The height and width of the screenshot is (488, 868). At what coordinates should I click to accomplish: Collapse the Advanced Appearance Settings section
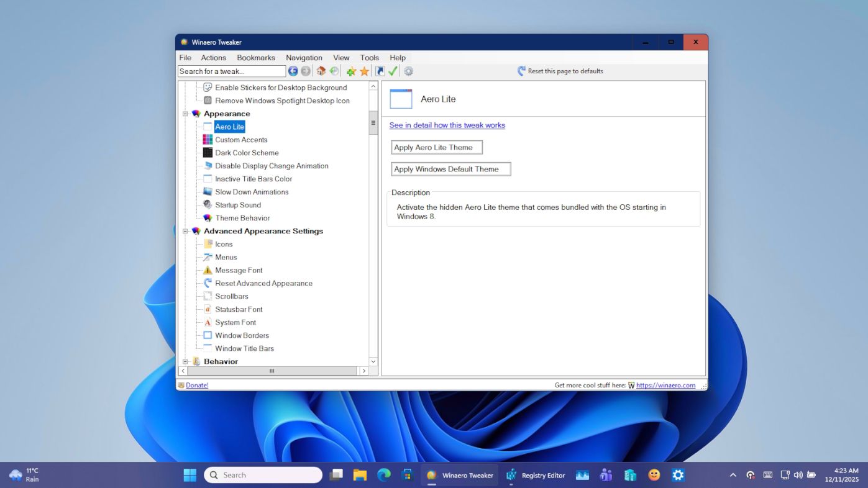tap(185, 231)
